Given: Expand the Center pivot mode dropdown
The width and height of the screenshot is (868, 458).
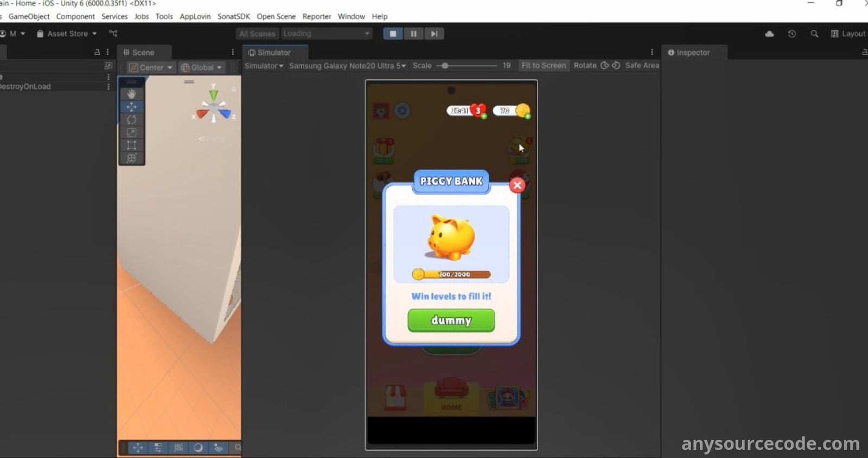Looking at the screenshot, I should (151, 68).
